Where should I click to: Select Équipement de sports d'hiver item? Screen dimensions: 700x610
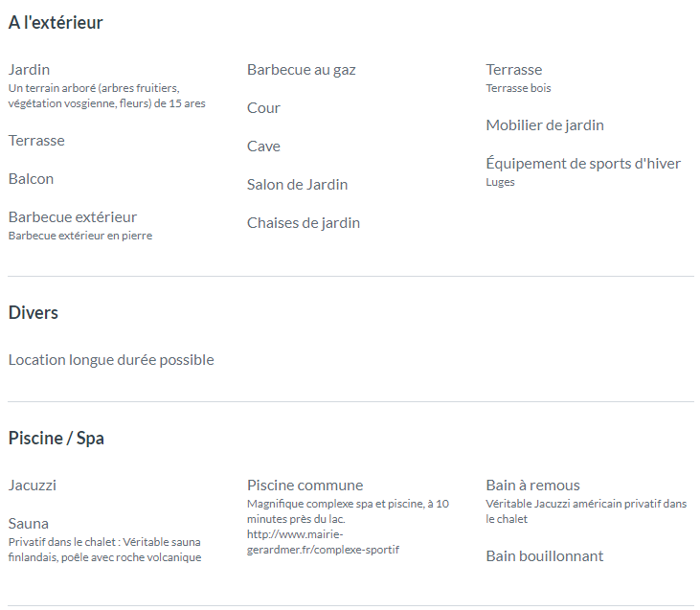coord(583,163)
